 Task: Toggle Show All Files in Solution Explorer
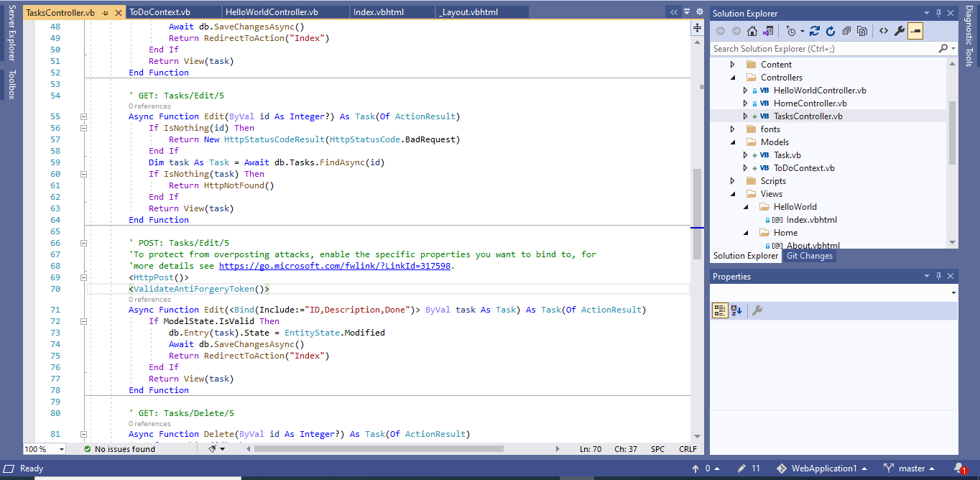[x=862, y=30]
